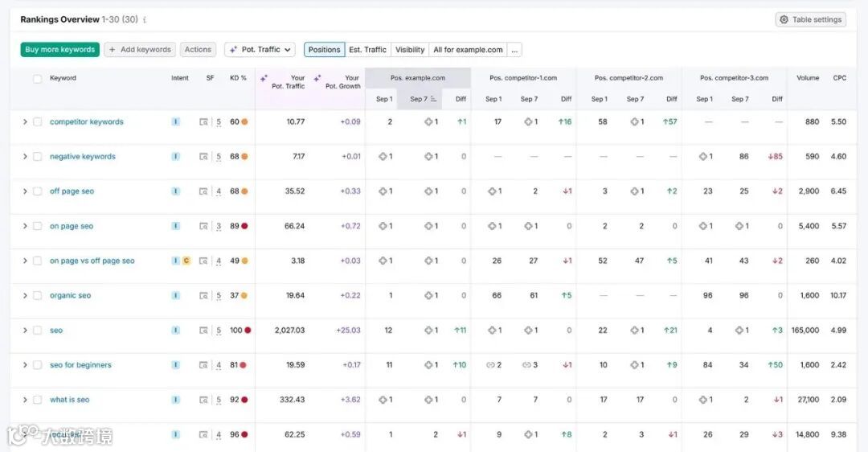
Task: Toggle select-all checkbox in Keyword header
Action: point(37,79)
